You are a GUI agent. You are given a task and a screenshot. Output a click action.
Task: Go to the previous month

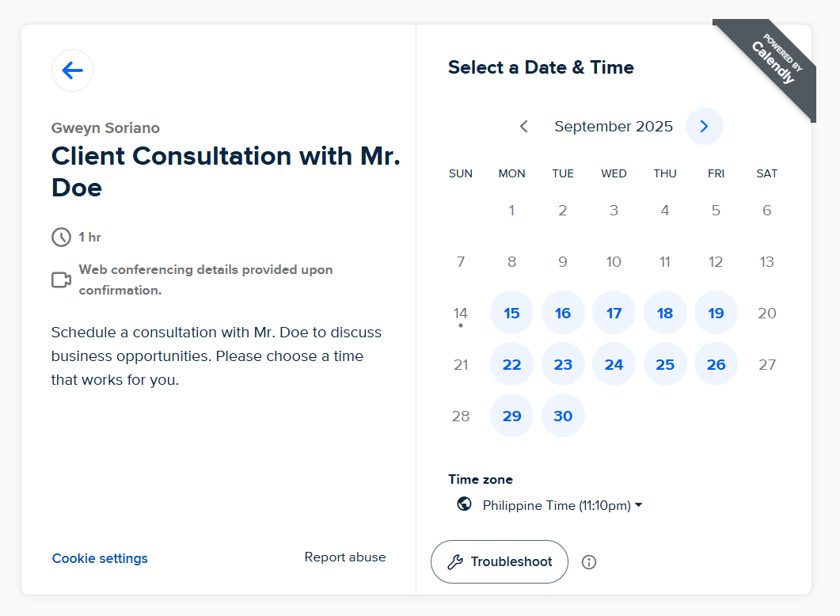coord(523,127)
